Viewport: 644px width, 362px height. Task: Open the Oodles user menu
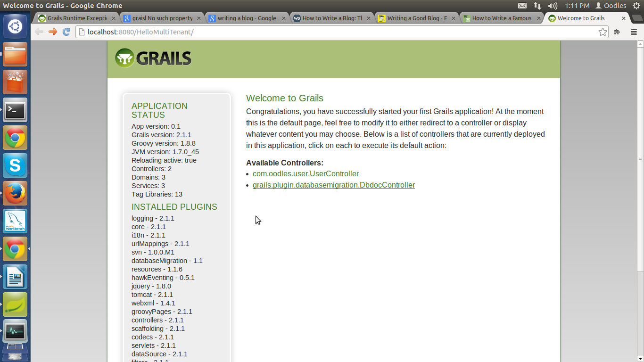pyautogui.click(x=611, y=6)
